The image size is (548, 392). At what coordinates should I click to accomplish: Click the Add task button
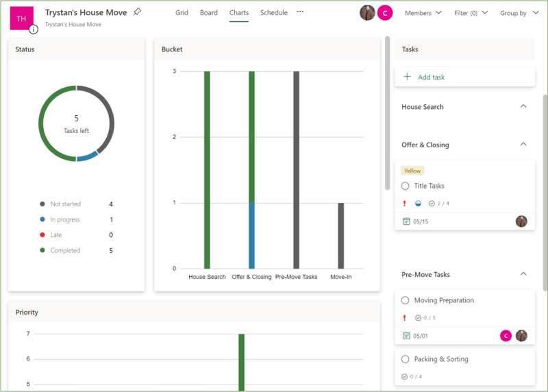(x=464, y=77)
